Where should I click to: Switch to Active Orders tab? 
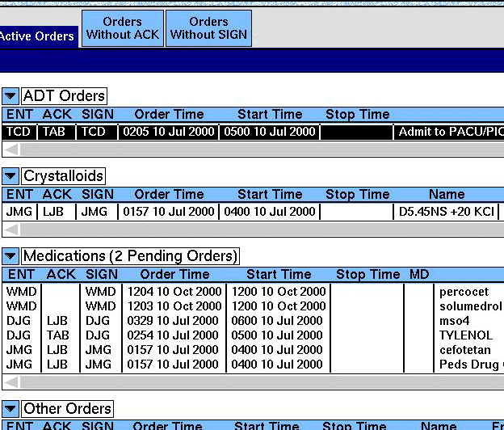[37, 36]
